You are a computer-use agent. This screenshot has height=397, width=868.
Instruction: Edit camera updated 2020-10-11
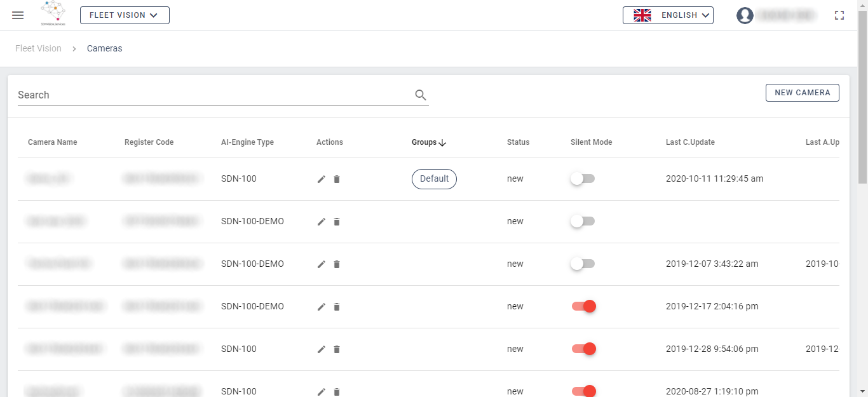pos(322,179)
